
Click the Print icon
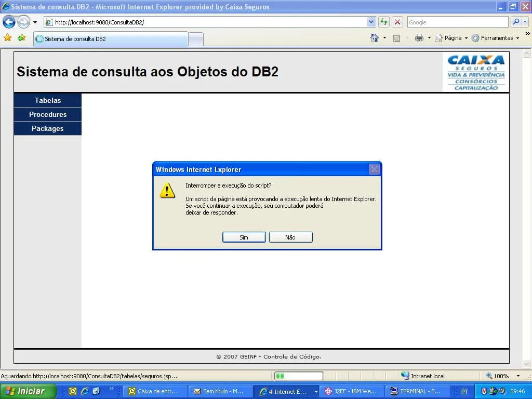coord(419,38)
